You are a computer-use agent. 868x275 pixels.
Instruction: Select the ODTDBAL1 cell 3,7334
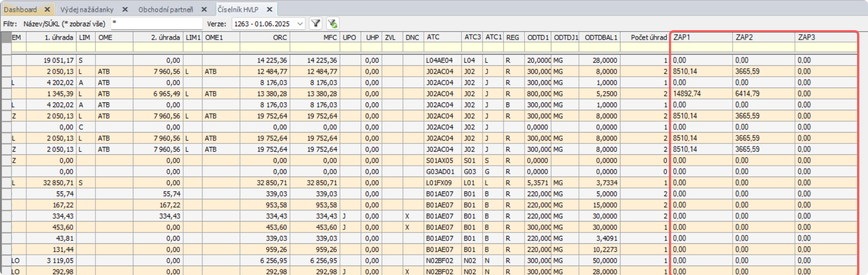(600, 183)
